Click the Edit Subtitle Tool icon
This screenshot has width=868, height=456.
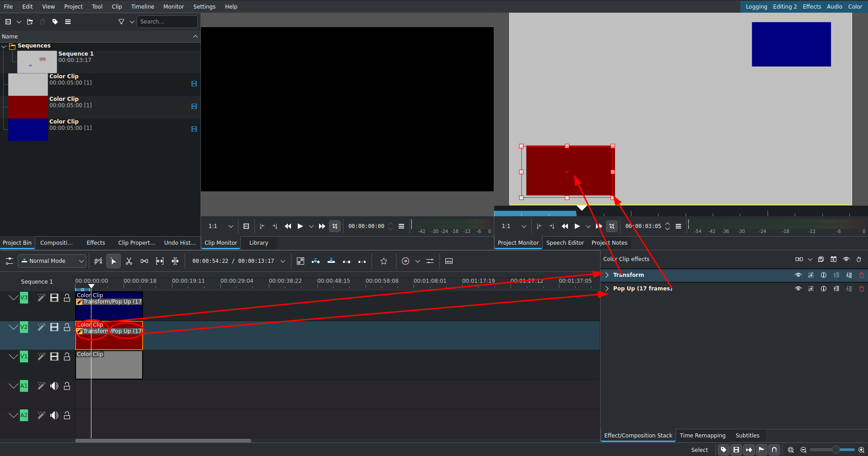pos(449,261)
